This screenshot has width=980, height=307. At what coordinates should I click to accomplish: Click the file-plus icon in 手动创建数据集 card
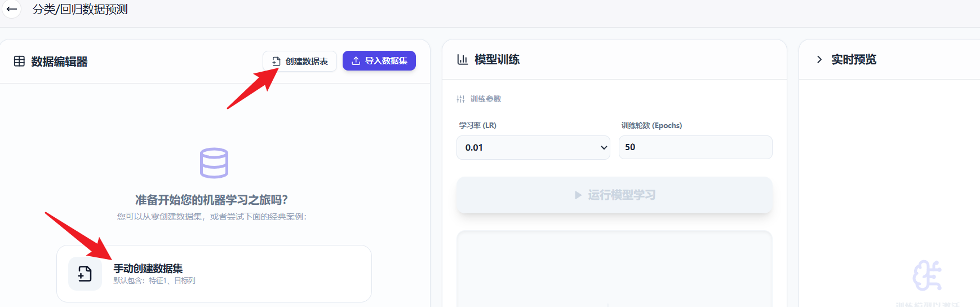(x=85, y=274)
